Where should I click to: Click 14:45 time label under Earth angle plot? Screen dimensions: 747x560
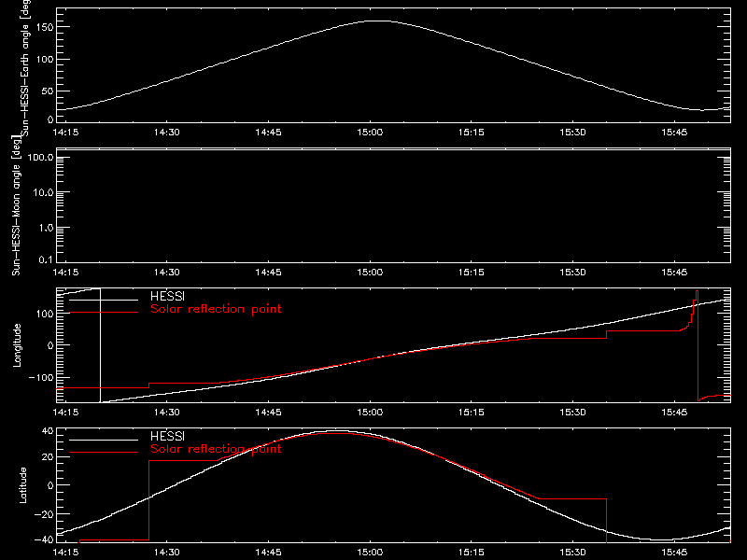point(268,133)
